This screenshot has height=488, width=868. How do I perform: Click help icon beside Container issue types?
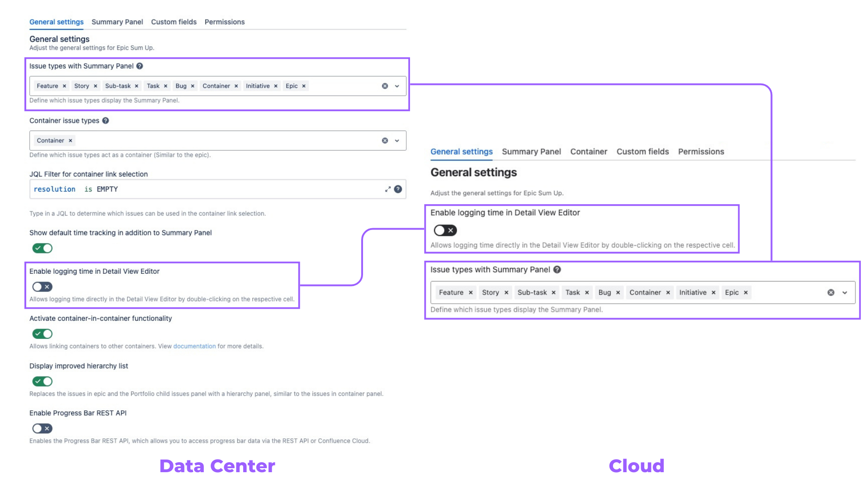[x=105, y=121]
